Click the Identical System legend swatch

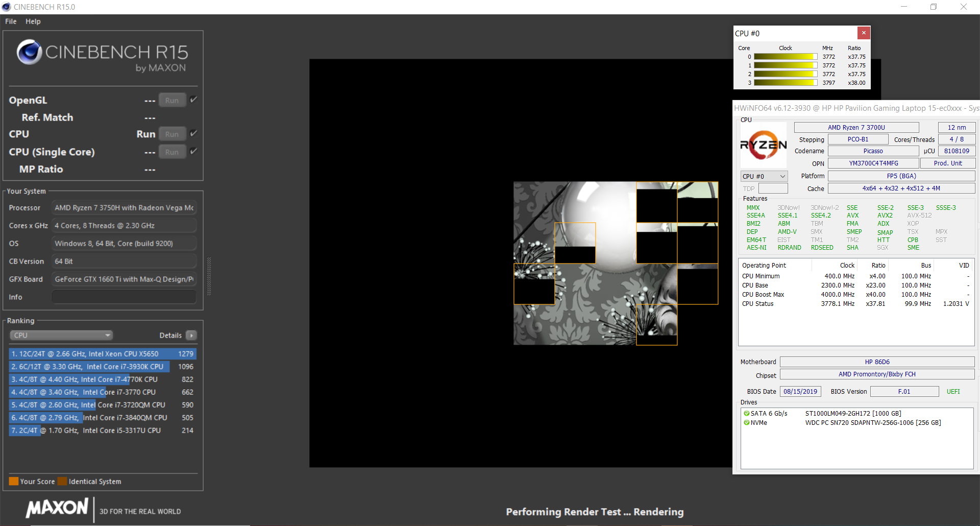(62, 481)
